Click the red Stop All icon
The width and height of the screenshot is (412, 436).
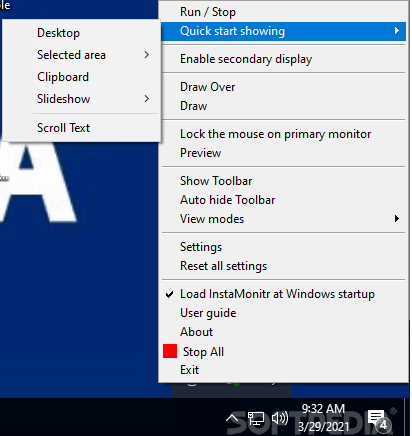tap(170, 351)
